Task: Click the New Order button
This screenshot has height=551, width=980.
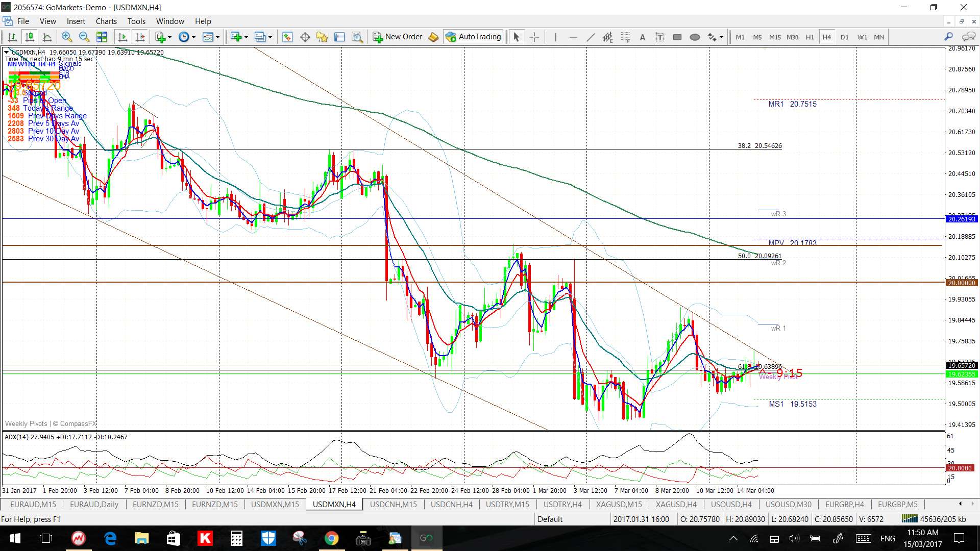Action: point(398,37)
